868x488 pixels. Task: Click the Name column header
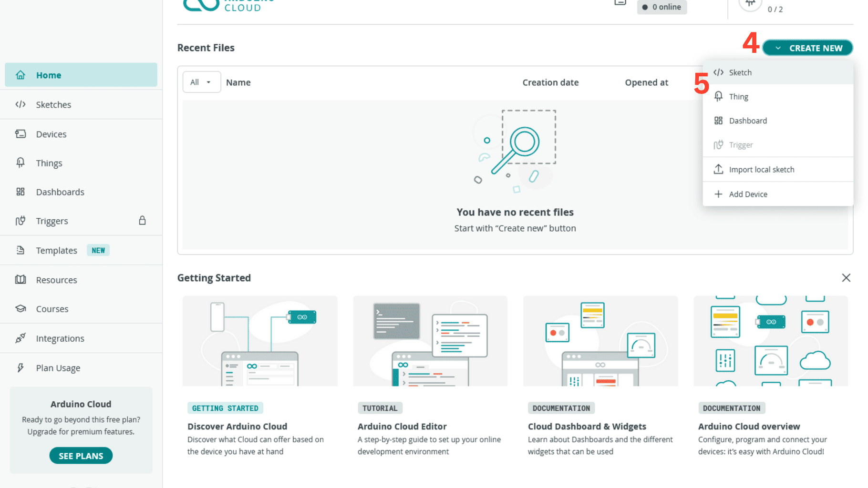238,82
